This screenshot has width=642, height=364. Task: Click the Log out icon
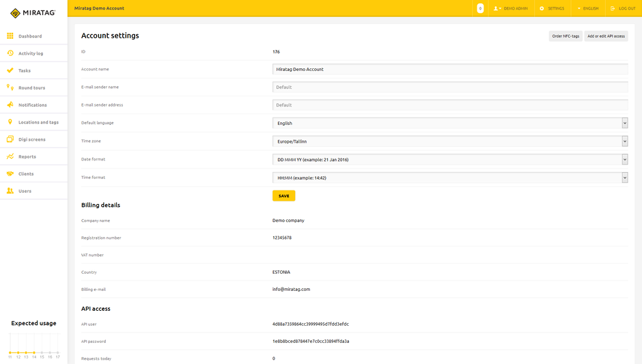coord(613,8)
